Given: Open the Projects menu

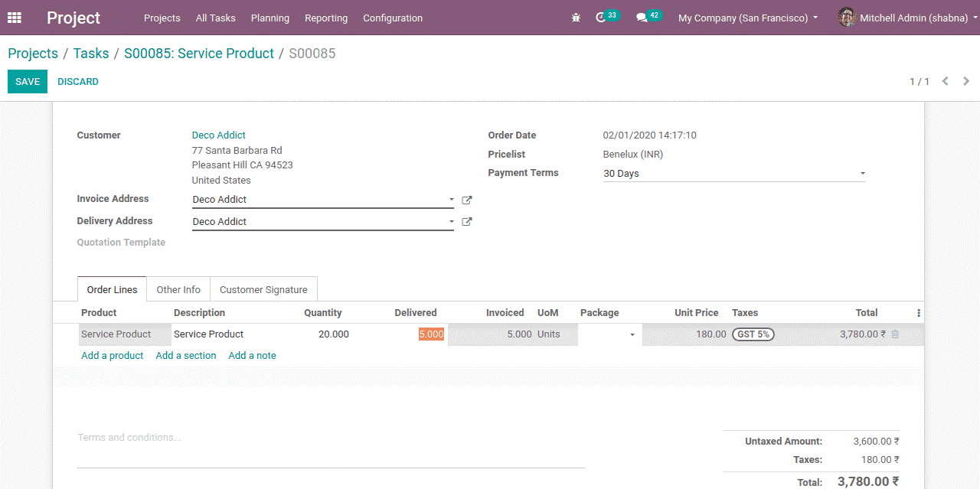Looking at the screenshot, I should click(x=162, y=18).
